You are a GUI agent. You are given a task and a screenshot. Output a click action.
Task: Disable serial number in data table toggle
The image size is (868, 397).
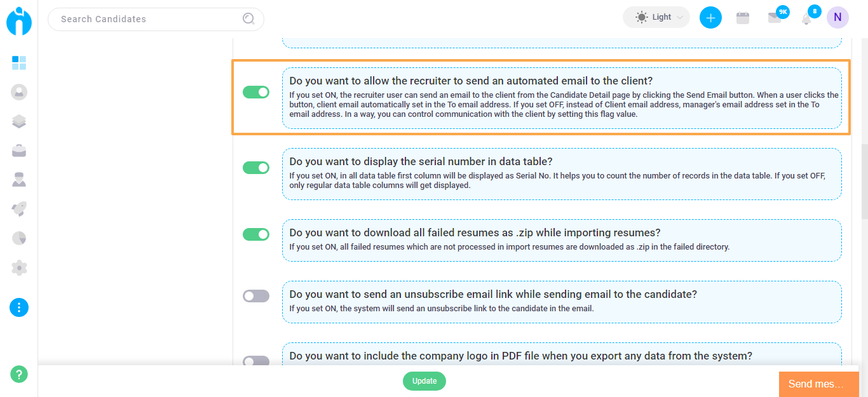coord(256,168)
